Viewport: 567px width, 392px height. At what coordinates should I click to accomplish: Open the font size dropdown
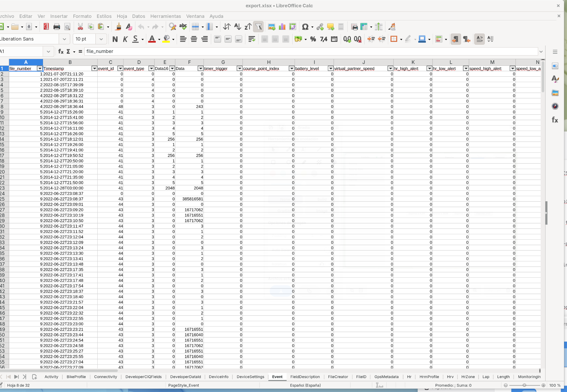point(101,39)
